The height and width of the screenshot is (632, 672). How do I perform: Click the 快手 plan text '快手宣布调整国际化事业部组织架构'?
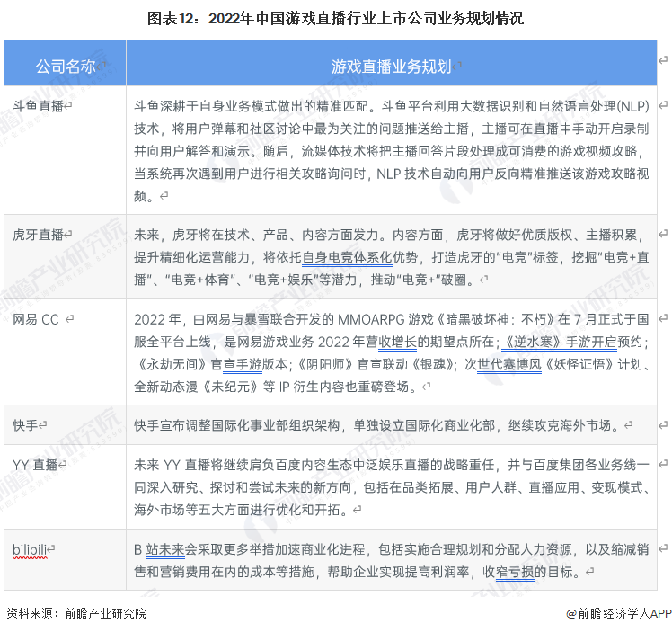coord(236,425)
